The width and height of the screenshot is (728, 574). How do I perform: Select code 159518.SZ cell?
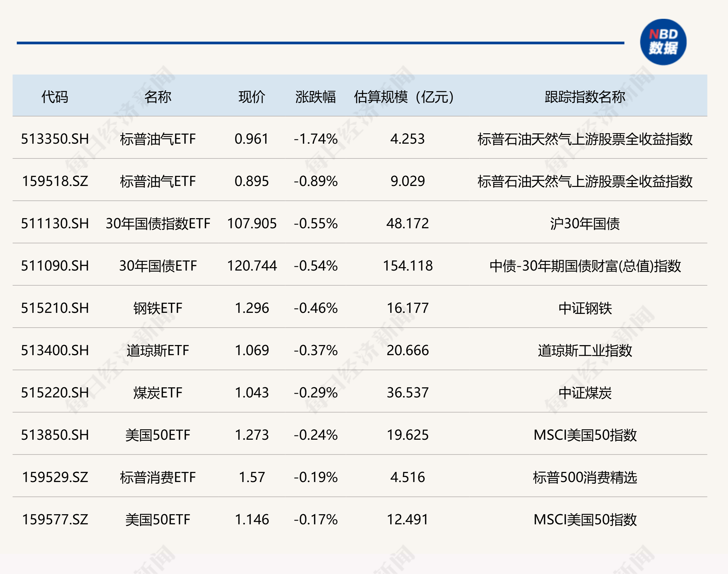point(55,181)
